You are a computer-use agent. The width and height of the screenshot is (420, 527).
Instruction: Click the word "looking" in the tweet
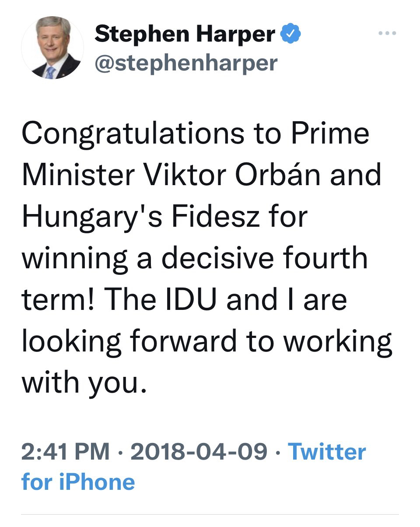click(71, 342)
